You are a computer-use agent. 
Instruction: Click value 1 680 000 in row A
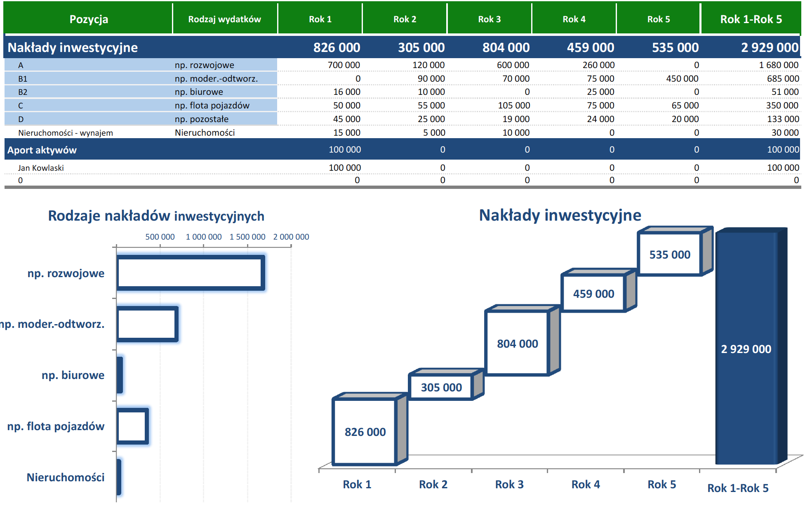(x=779, y=65)
